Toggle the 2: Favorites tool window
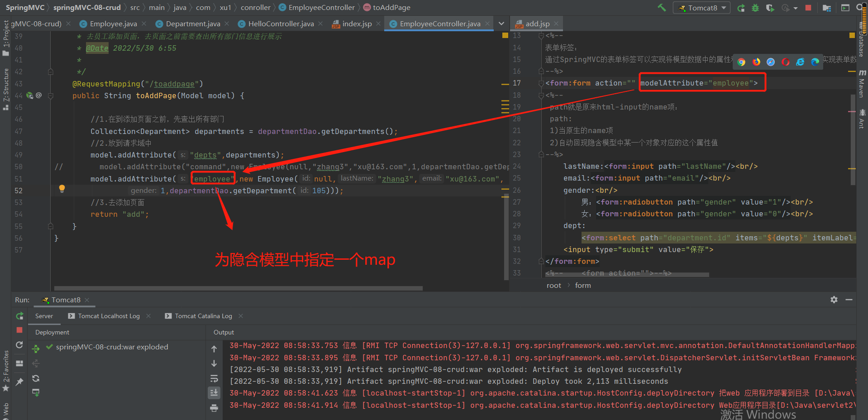This screenshot has width=868, height=420. 5,371
